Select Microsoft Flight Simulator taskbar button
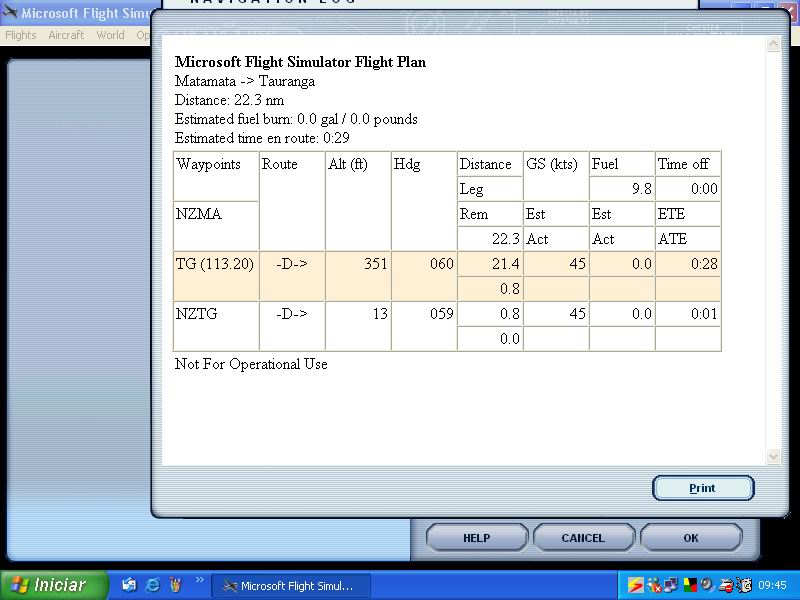This screenshot has height=600, width=800. 290,586
